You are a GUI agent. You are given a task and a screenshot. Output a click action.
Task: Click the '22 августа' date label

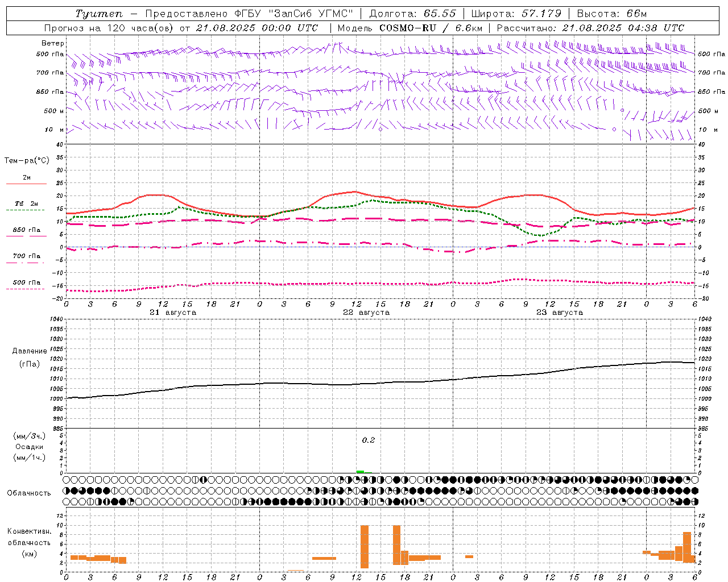click(366, 313)
